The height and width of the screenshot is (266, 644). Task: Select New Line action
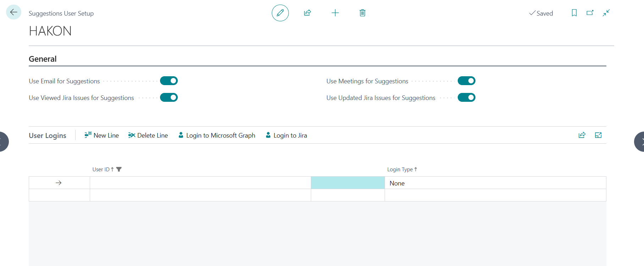click(x=102, y=135)
